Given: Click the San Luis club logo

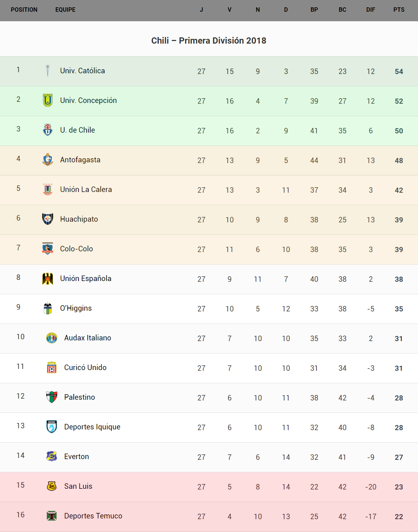Looking at the screenshot, I should click(52, 486).
